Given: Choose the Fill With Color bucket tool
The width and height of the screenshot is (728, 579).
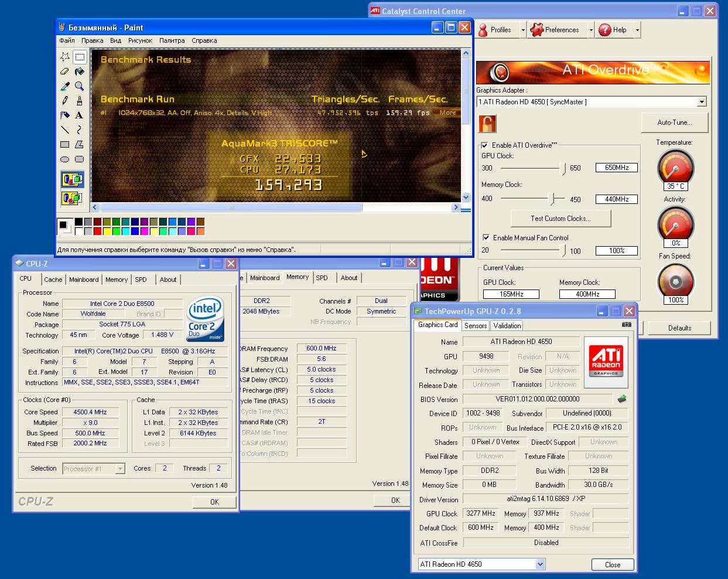Looking at the screenshot, I should coord(80,71).
